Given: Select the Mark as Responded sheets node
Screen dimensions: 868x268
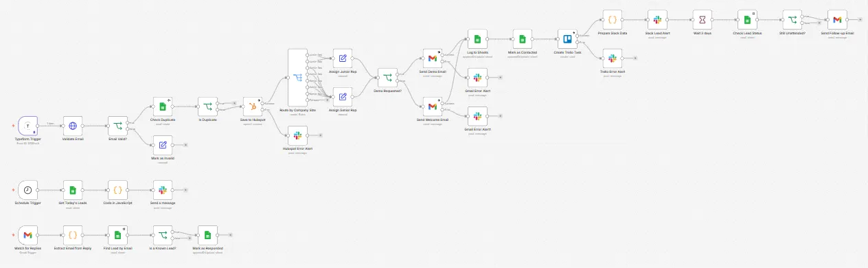Looking at the screenshot, I should click(208, 235).
